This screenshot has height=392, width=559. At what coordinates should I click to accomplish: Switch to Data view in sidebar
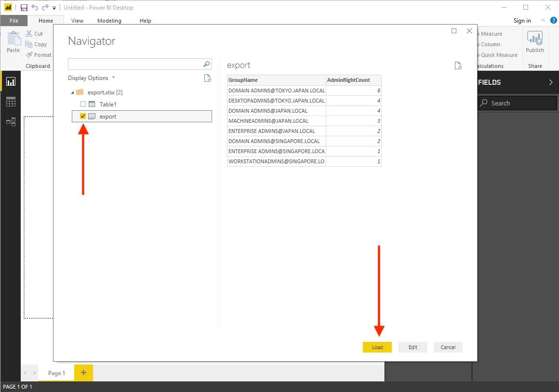(11, 102)
